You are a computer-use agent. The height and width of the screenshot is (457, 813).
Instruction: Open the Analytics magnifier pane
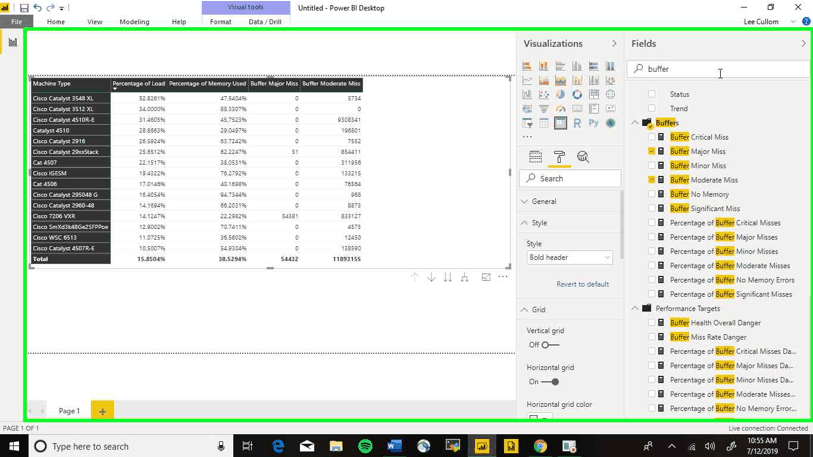(583, 157)
